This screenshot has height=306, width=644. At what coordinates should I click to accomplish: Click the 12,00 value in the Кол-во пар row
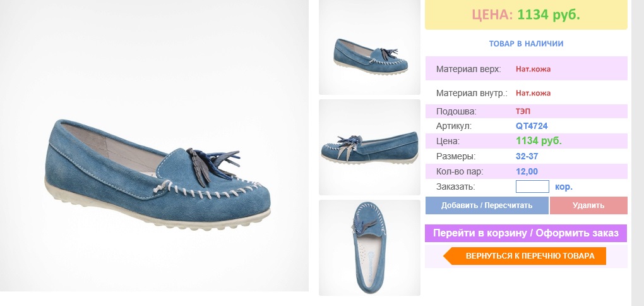(x=527, y=171)
